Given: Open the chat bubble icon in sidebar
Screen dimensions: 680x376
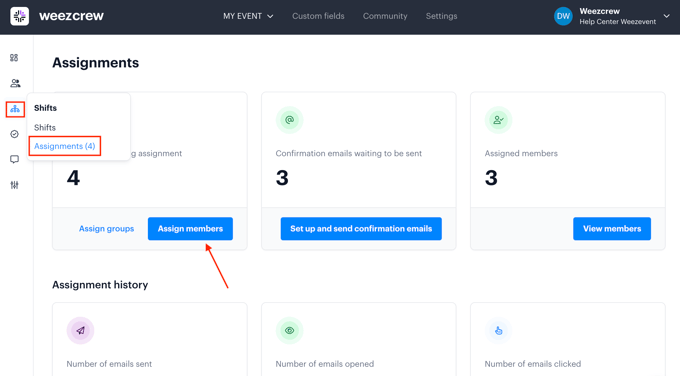Looking at the screenshot, I should click(x=14, y=160).
